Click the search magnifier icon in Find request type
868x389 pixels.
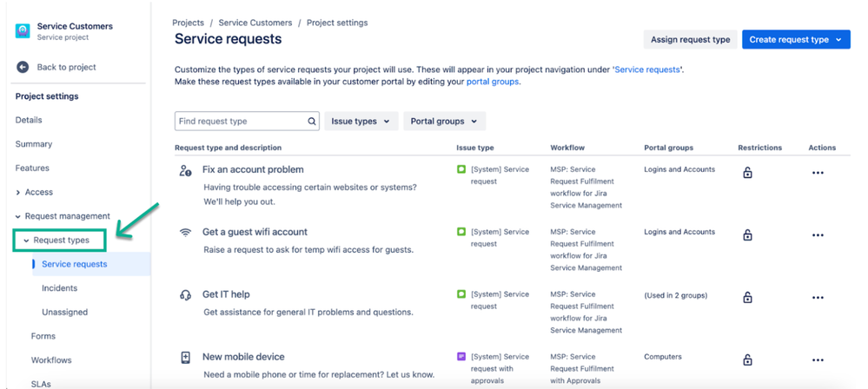click(x=312, y=122)
